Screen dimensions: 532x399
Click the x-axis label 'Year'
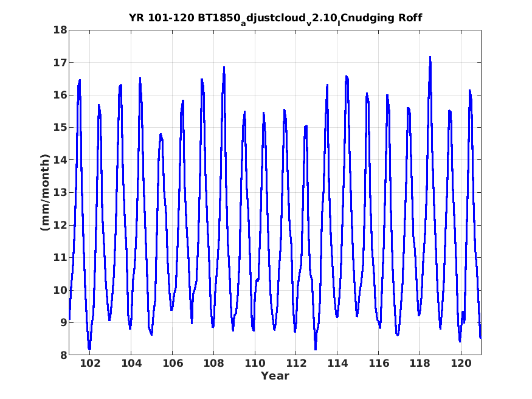[275, 376]
